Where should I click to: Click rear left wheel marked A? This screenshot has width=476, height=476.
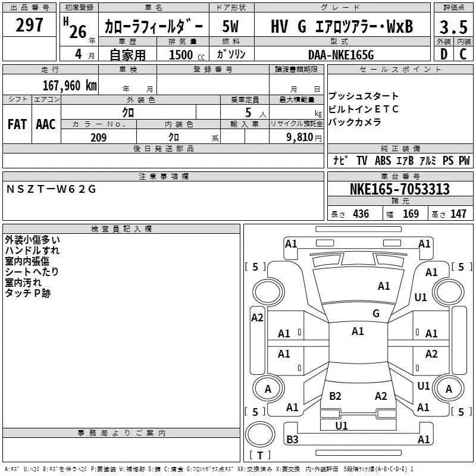[x=268, y=389]
